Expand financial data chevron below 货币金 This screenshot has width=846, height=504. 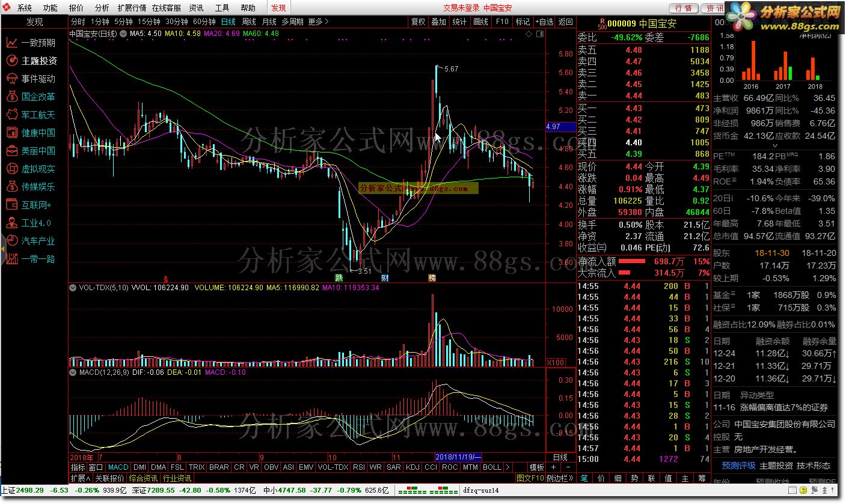(x=774, y=145)
